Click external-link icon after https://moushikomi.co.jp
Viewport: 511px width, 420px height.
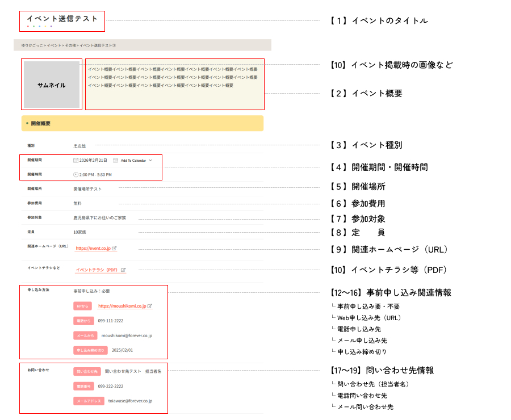[150, 306]
